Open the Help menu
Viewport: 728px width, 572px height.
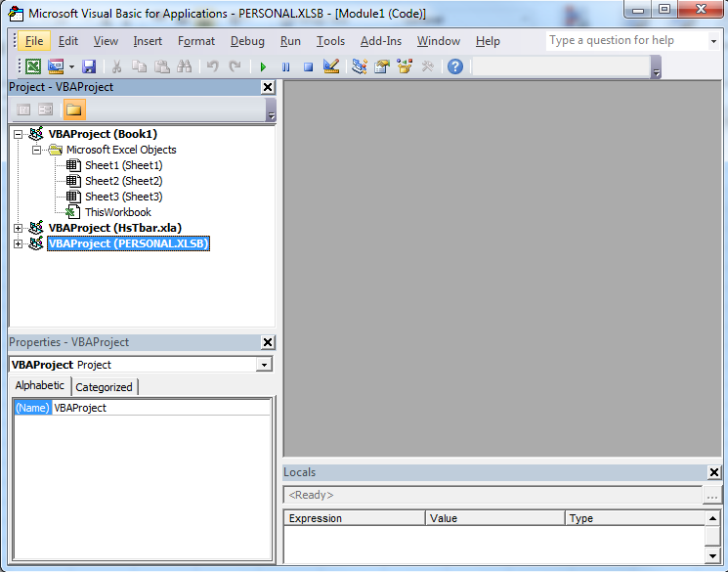[x=488, y=41]
